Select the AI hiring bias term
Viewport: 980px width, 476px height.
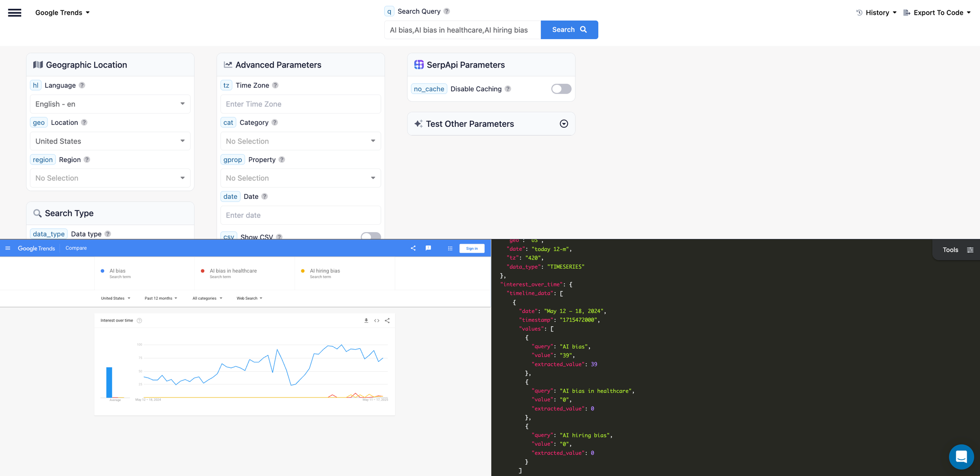tap(344, 273)
